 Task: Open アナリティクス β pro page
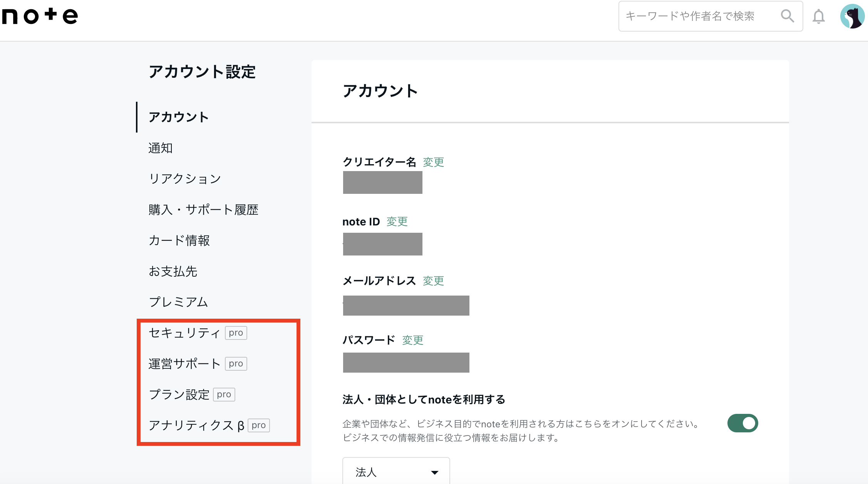tap(209, 425)
